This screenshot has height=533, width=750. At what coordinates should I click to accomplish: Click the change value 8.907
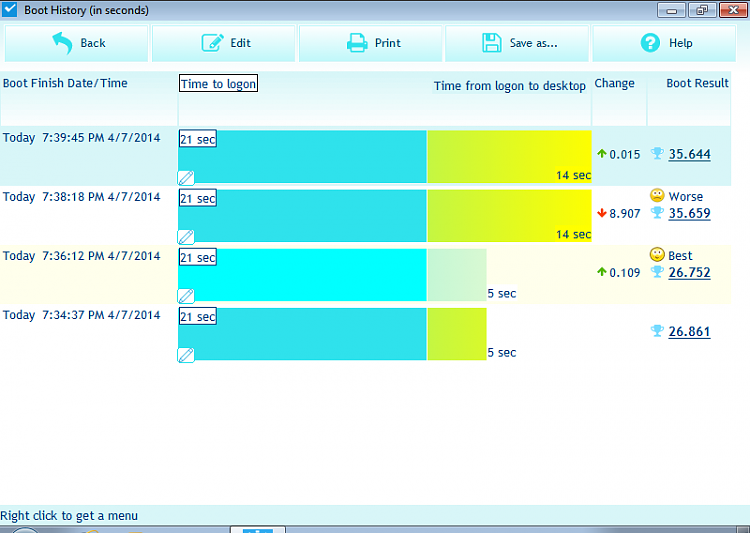(x=624, y=213)
